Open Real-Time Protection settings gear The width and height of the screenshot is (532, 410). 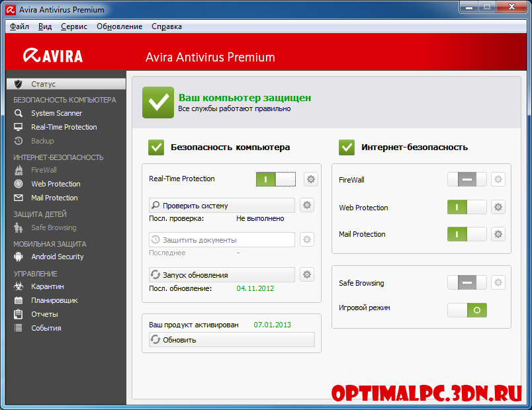311,179
